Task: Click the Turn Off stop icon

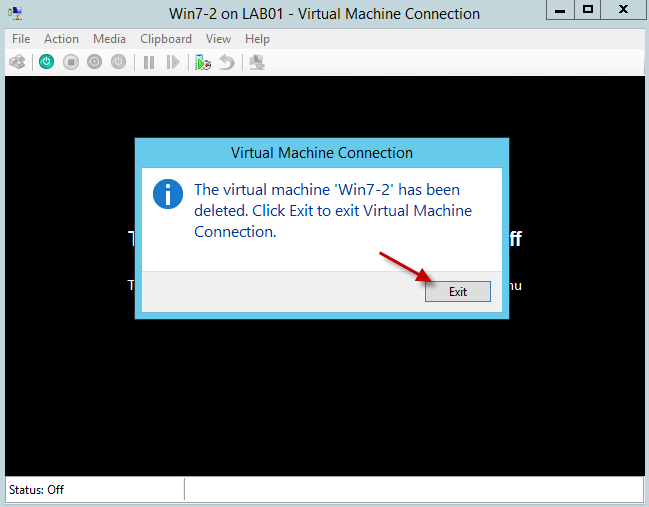Action: [x=71, y=62]
